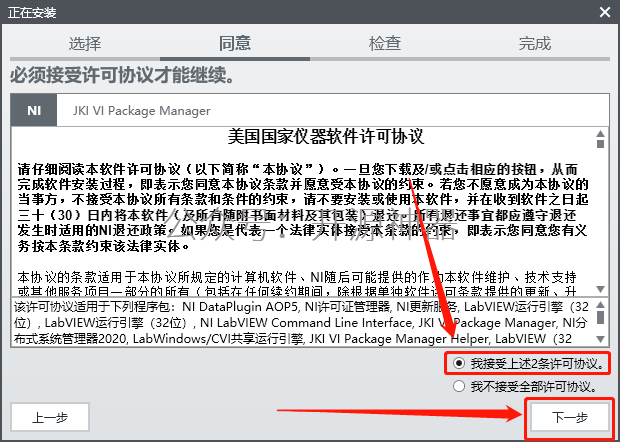Select the JKI VI Package Manager license entry
Screen dimensions: 620x442
[141, 111]
